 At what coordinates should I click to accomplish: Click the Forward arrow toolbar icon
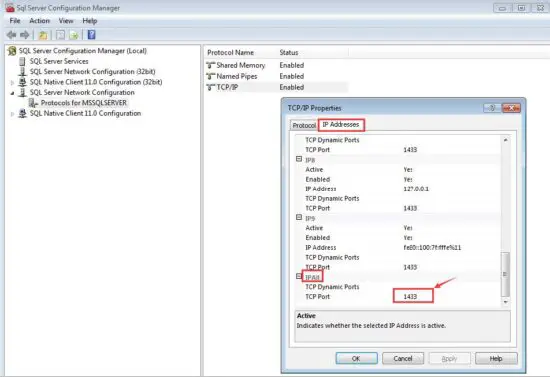click(x=25, y=35)
